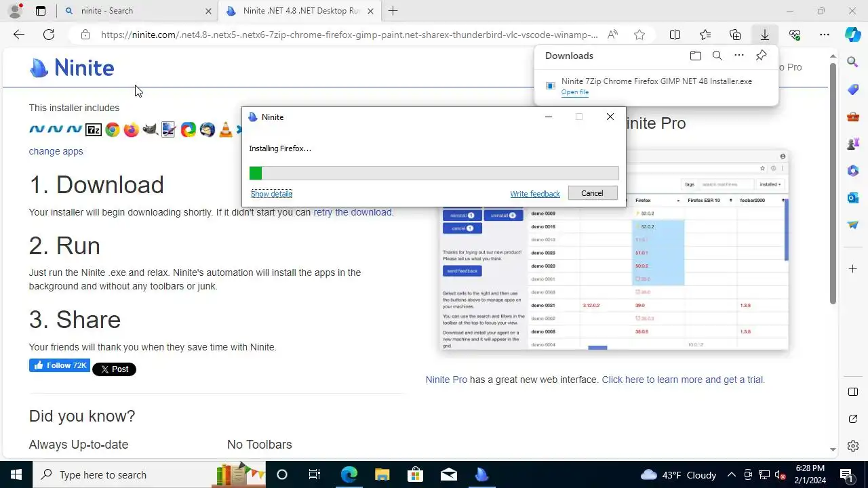Search downloads using magnifier icon
This screenshot has width=868, height=488.
[x=717, y=56]
